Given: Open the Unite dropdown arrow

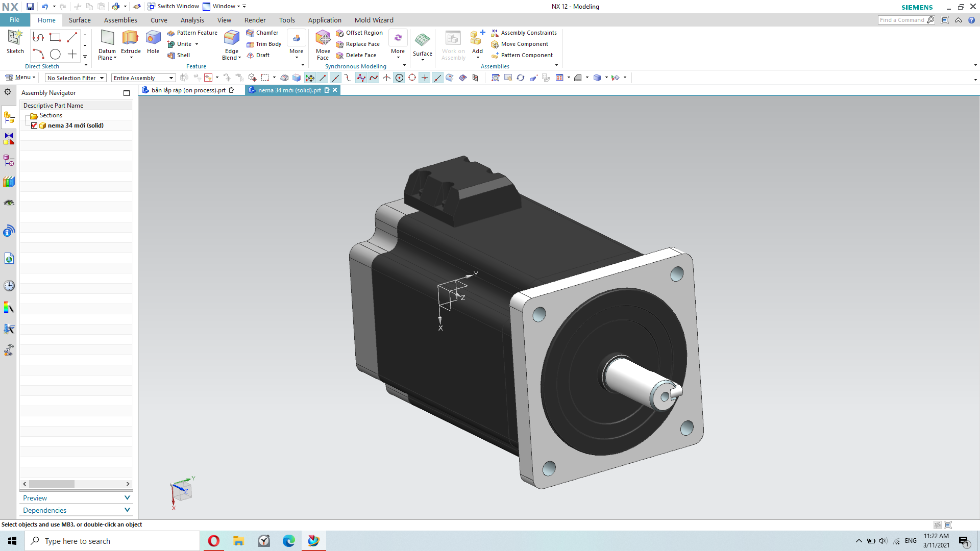Looking at the screenshot, I should click(197, 44).
